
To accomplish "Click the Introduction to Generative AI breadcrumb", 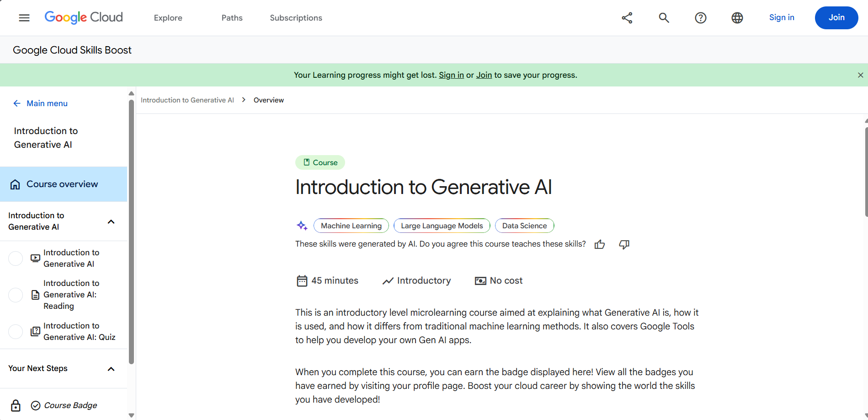I will 187,100.
